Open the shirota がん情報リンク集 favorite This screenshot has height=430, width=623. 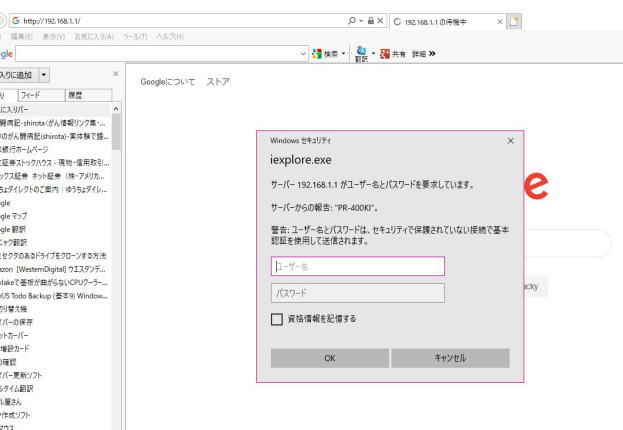point(53,123)
